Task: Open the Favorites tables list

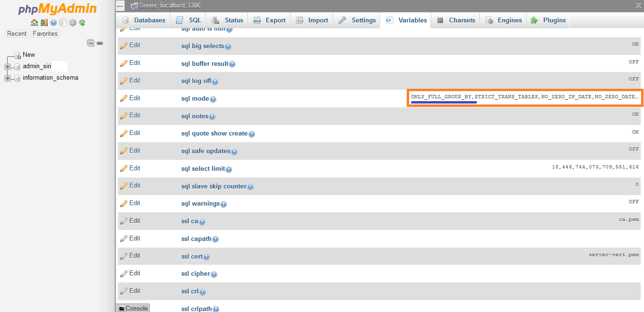Action: [45, 33]
